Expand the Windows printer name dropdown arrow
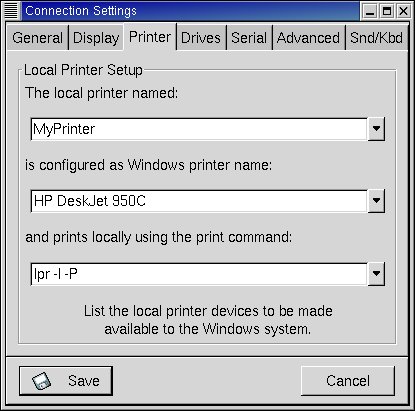 tap(376, 201)
